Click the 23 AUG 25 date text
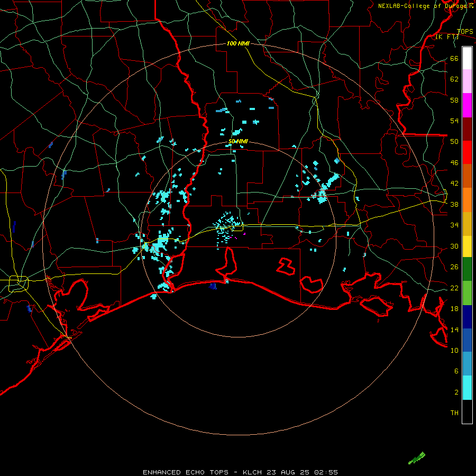Viewport: 476px width, 476px height. 288,472
